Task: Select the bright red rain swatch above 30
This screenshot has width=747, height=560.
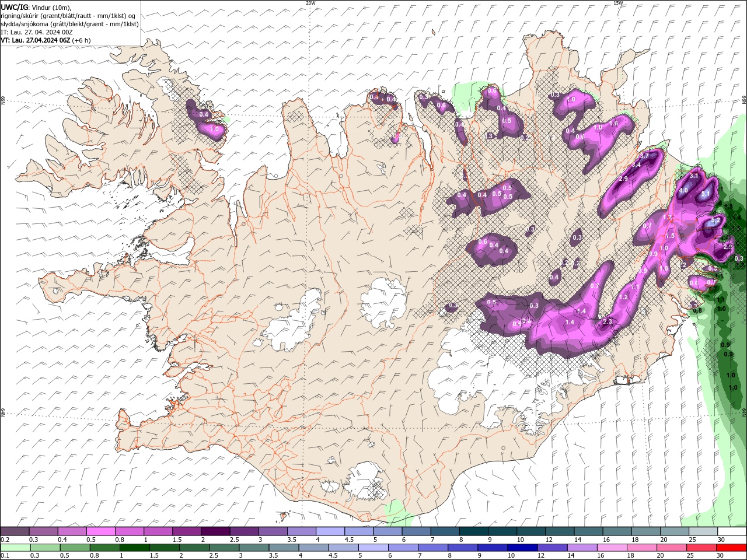Action: tap(731, 548)
